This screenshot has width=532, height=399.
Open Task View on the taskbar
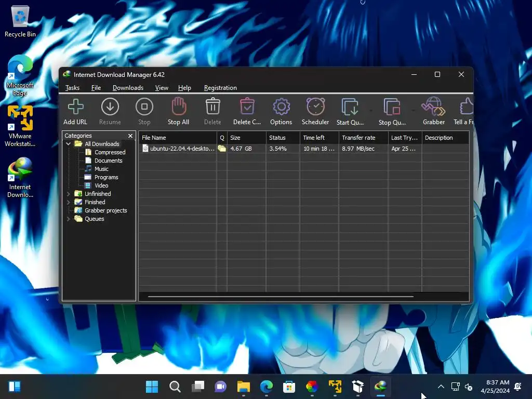pos(198,387)
